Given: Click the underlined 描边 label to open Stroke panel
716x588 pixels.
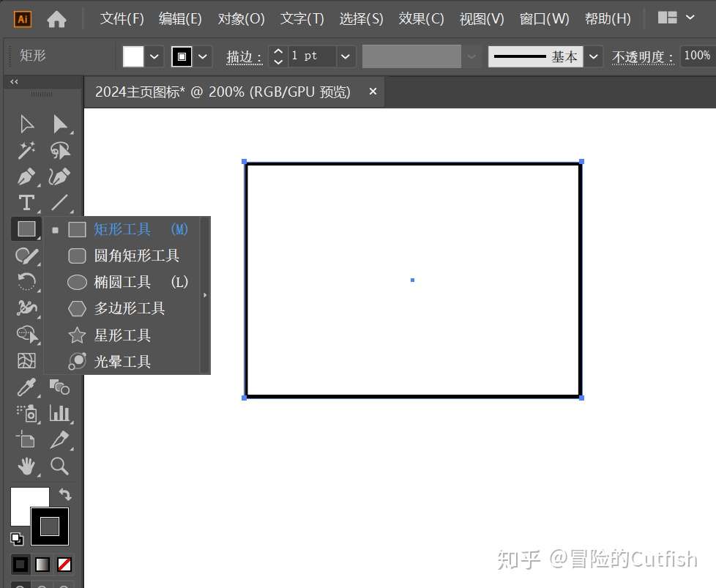Looking at the screenshot, I should coord(244,56).
